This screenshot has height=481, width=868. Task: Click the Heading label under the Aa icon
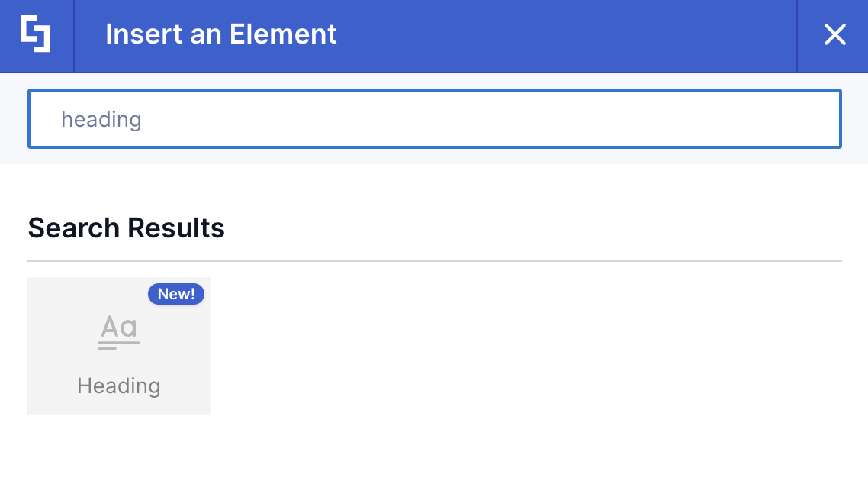118,386
